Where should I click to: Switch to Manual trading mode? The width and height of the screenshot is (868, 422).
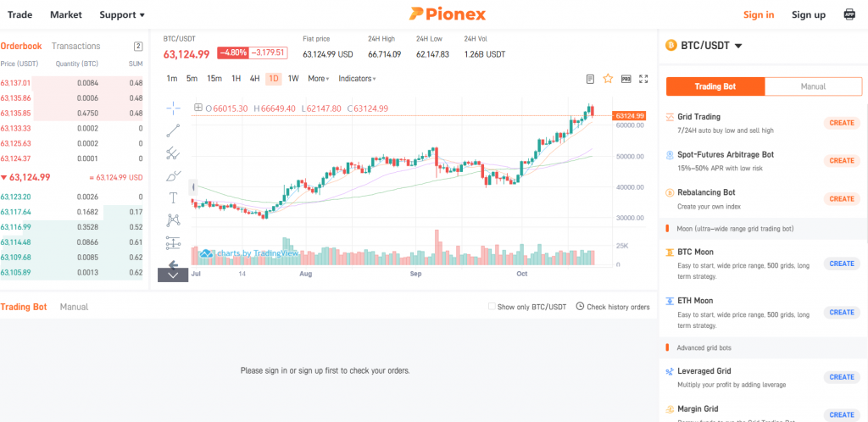(x=813, y=86)
